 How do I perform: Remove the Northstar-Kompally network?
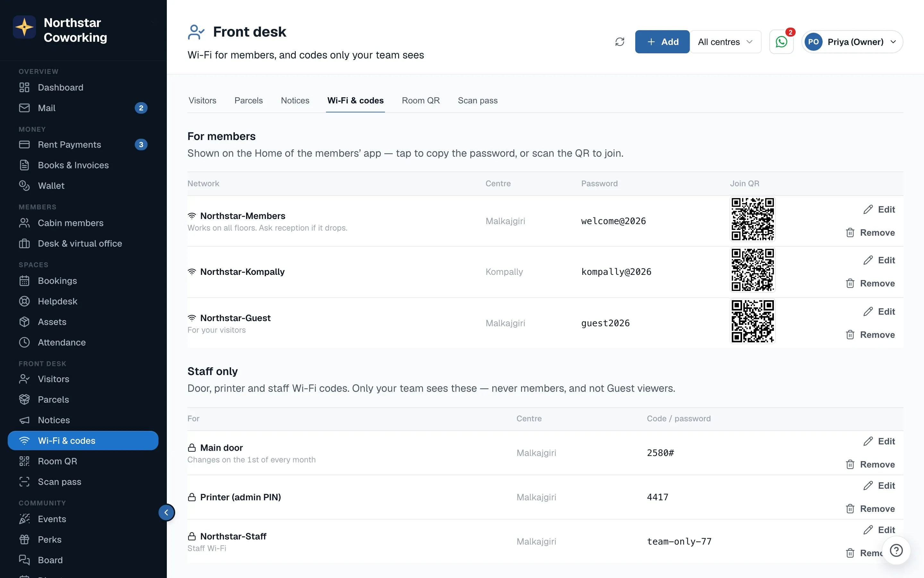[870, 284]
